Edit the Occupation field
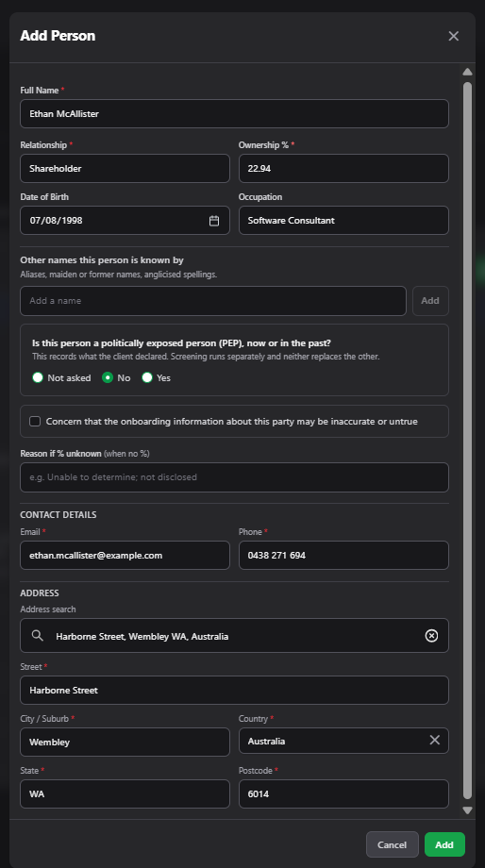The height and width of the screenshot is (868, 485). 343,221
